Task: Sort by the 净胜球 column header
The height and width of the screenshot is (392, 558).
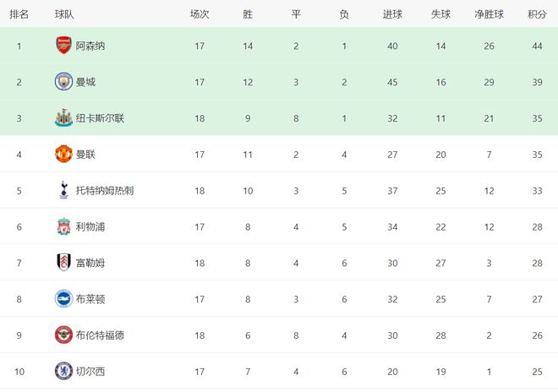Action: pyautogui.click(x=489, y=14)
